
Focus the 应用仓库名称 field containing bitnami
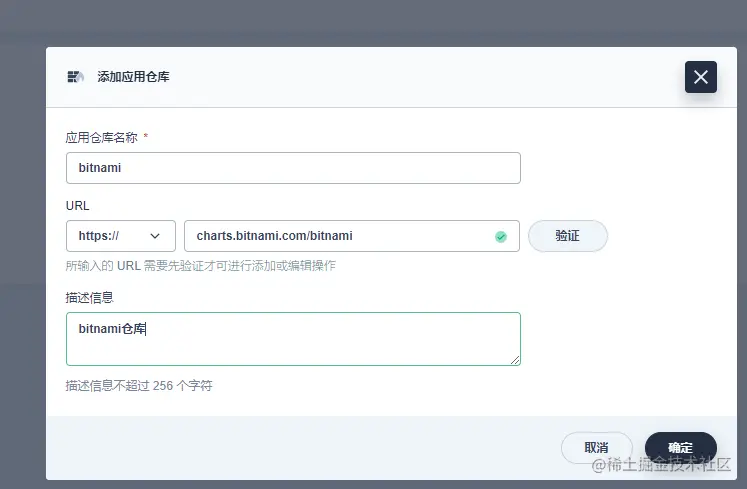293,168
